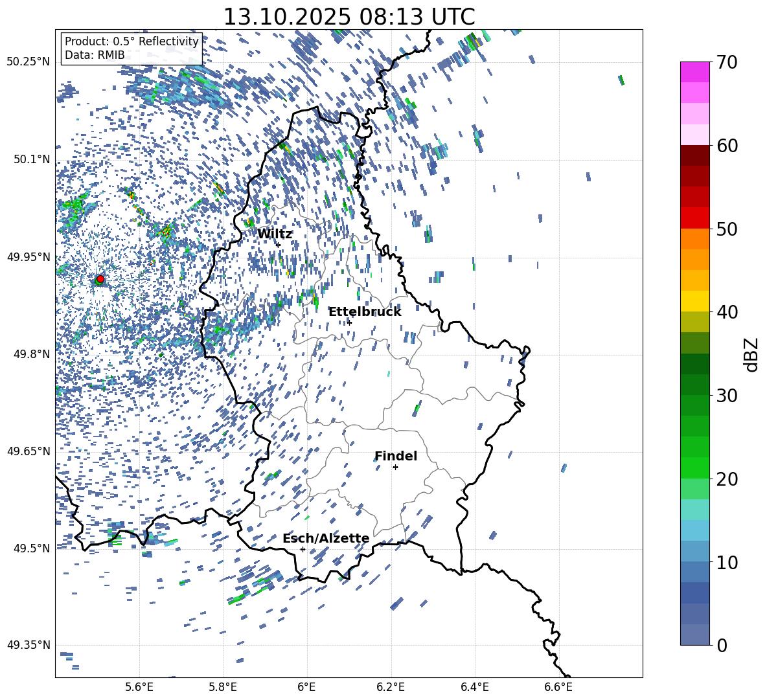Click the title '13.10.2025 08:13 UTC'
The width and height of the screenshot is (767, 700).
point(349,17)
